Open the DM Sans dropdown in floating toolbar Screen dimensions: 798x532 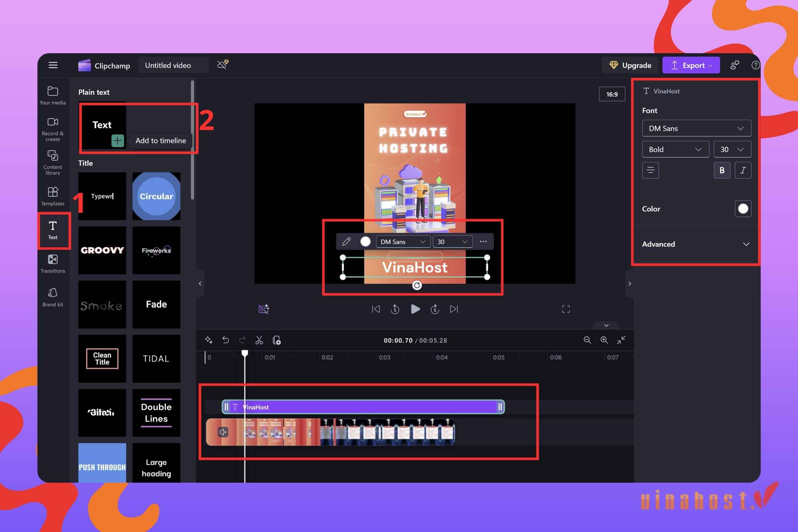403,242
